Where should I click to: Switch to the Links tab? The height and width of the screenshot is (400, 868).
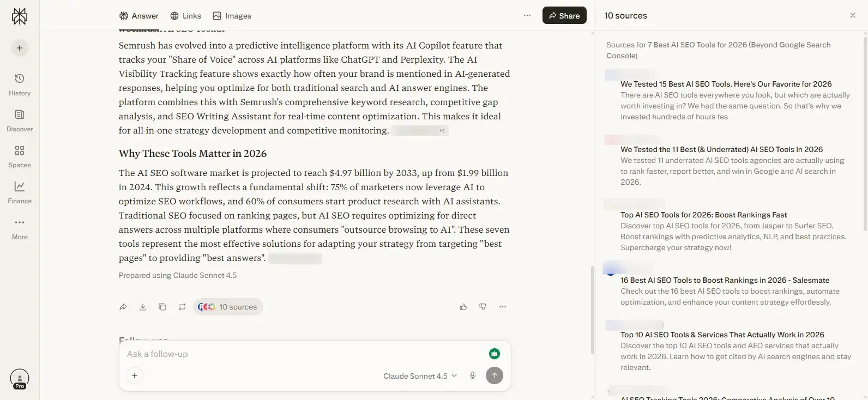[x=185, y=16]
